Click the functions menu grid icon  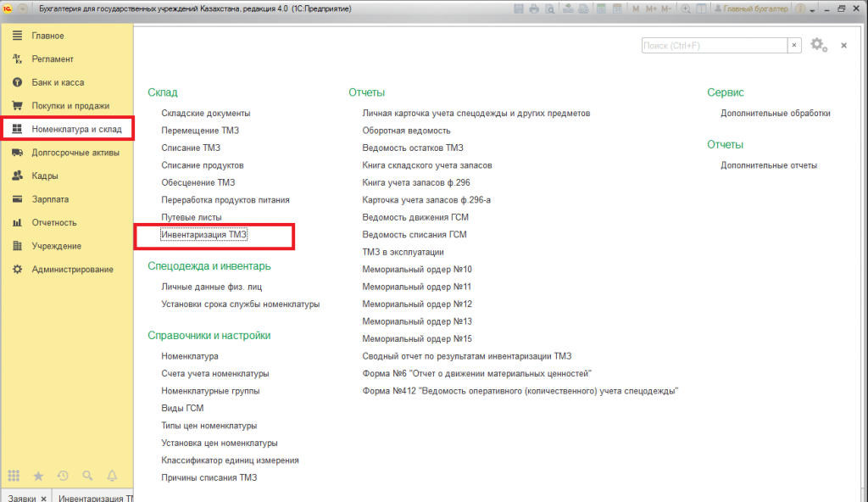pos(14,476)
